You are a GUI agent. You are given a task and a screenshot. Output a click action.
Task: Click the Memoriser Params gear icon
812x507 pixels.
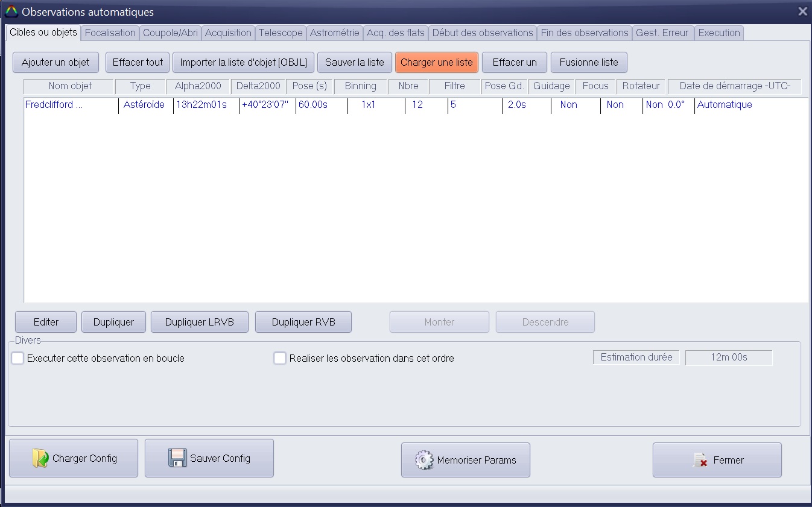coord(424,460)
